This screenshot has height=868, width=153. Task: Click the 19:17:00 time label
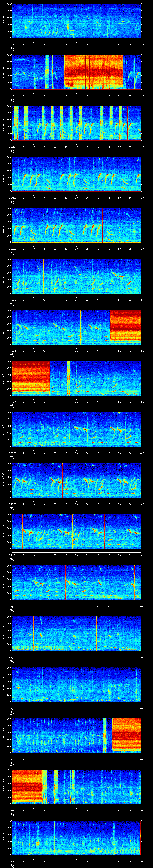[x=12, y=862]
